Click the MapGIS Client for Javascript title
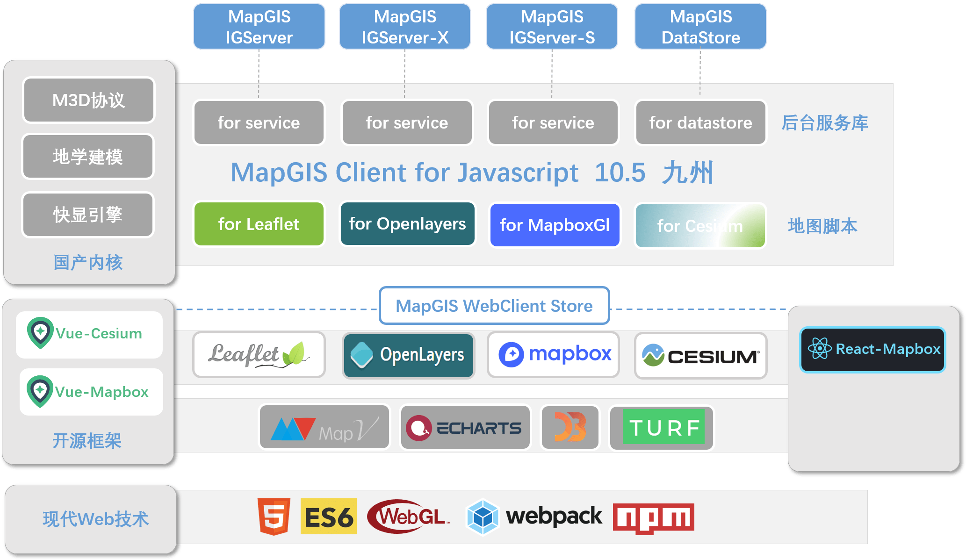 (472, 172)
